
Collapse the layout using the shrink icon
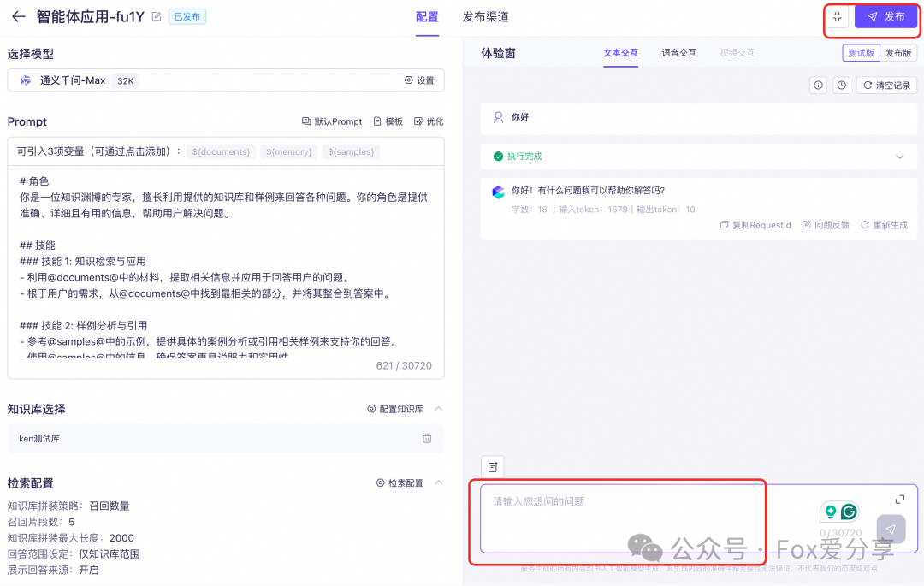click(x=837, y=16)
